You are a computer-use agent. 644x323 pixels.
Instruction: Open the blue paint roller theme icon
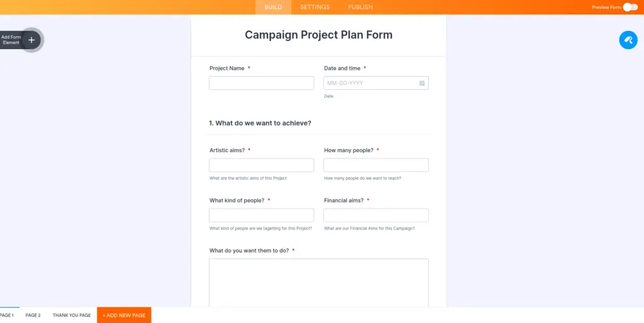pyautogui.click(x=628, y=40)
